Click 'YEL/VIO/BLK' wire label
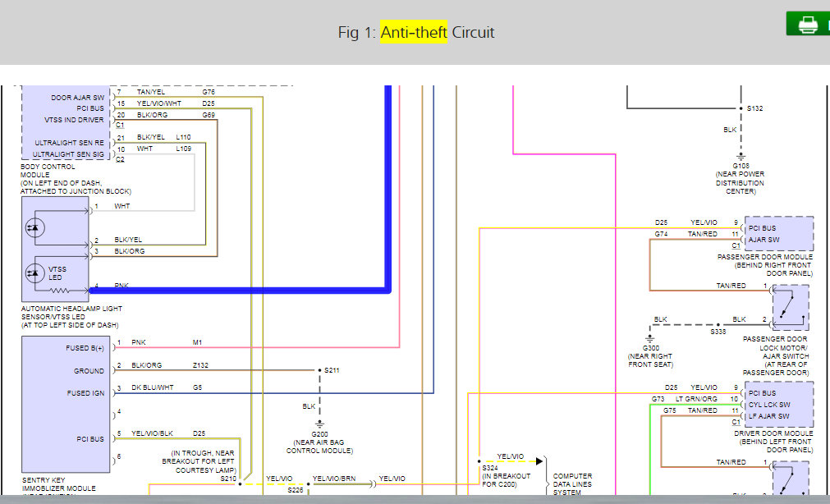 click(x=153, y=433)
